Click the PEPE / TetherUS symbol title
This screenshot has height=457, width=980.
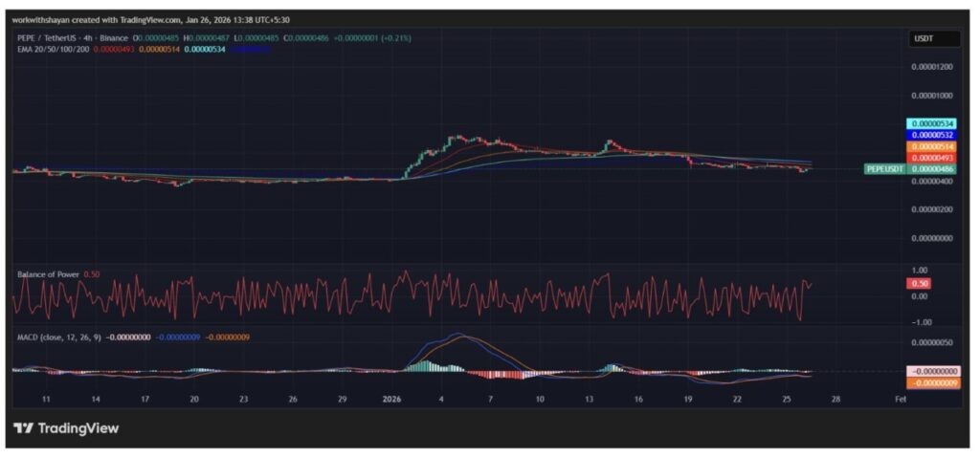click(47, 37)
